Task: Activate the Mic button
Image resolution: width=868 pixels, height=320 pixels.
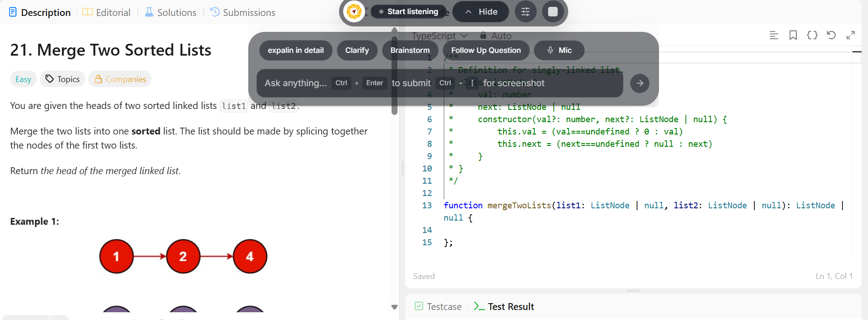Action: point(559,50)
